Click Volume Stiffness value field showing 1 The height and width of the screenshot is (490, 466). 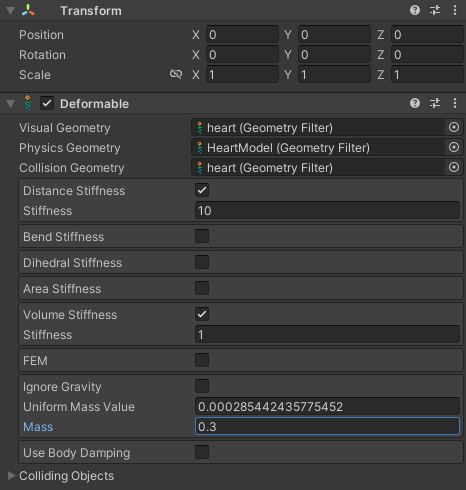[x=327, y=334]
